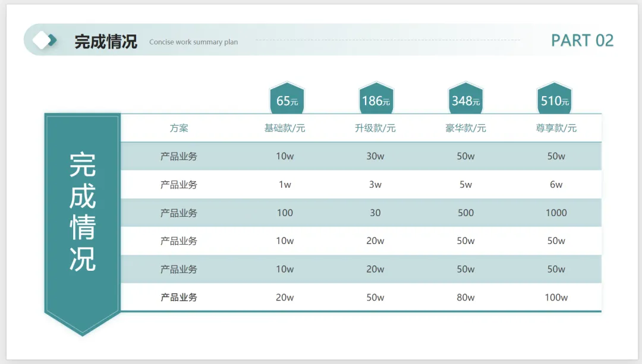Click bold 产品业务 in the row with 80w
Screen dimensions: 642x364
click(179, 297)
